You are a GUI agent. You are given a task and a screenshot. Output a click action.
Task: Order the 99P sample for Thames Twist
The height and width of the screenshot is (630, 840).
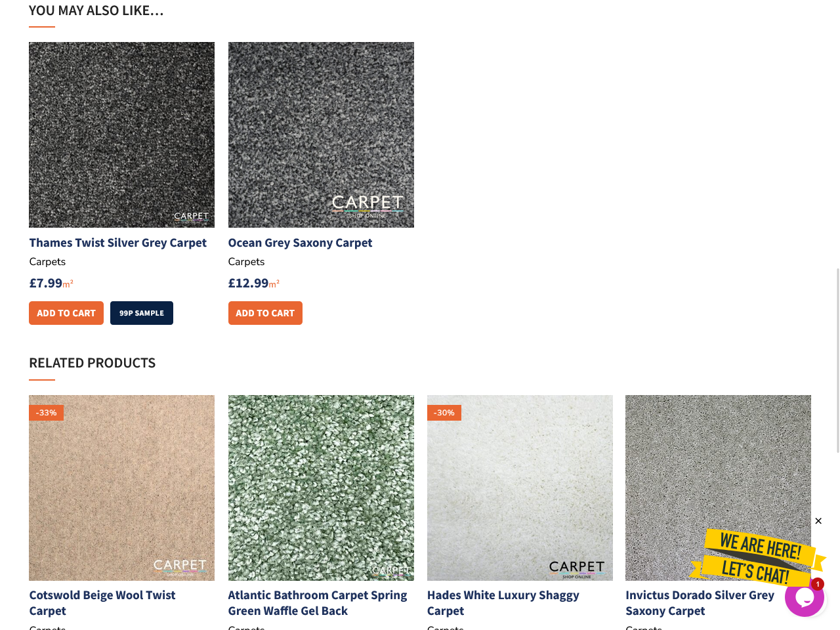point(142,313)
